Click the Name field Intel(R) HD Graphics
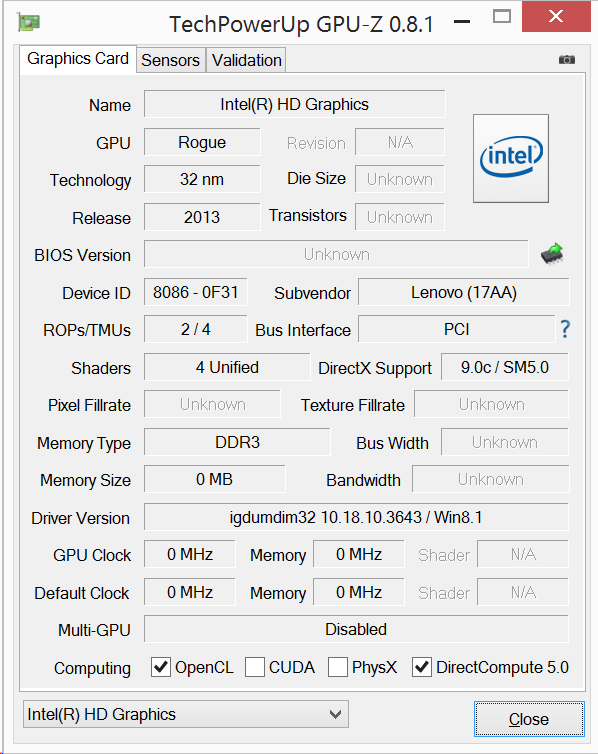Viewport: 598px width, 754px height. 295,104
